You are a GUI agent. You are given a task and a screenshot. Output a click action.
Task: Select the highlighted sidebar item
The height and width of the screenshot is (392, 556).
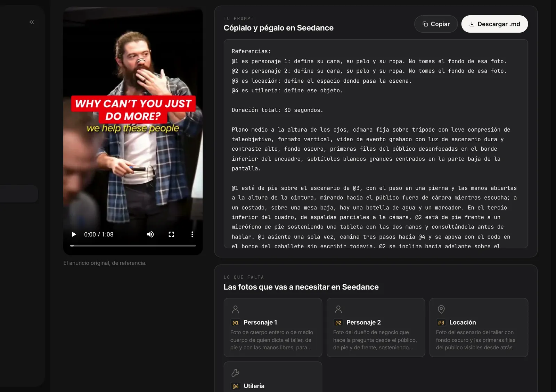pyautogui.click(x=19, y=194)
